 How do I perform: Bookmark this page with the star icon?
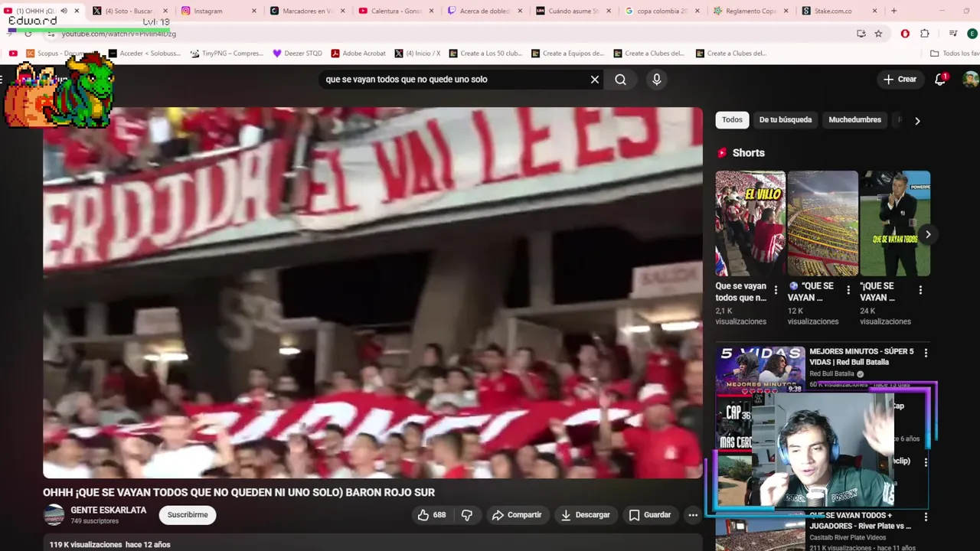pyautogui.click(x=878, y=34)
